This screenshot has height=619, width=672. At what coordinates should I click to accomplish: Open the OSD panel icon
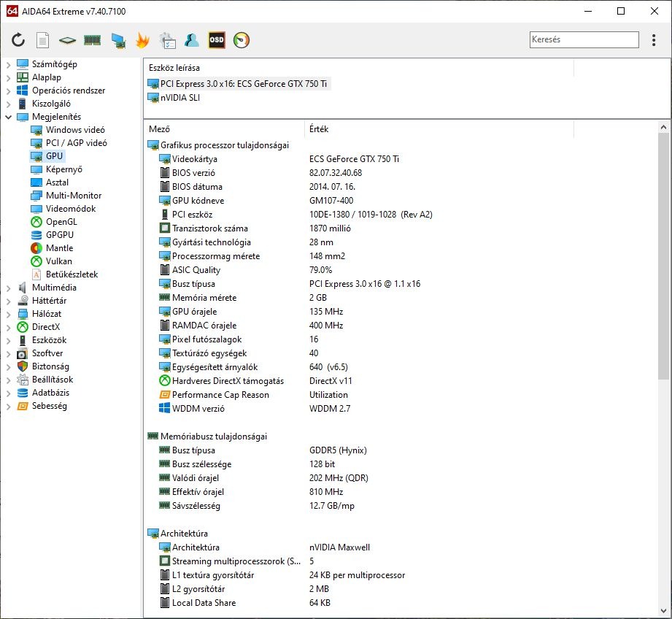point(217,40)
